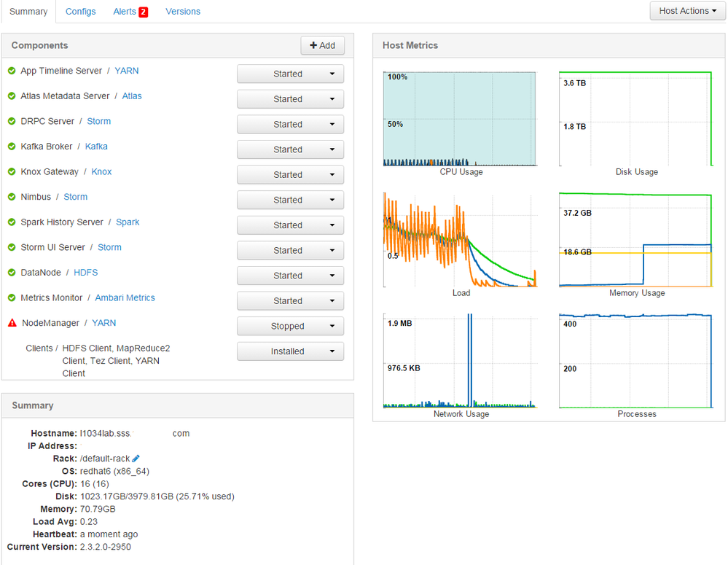Click green status icon for Metrics Monitor
This screenshot has height=565, width=728.
(12, 297)
